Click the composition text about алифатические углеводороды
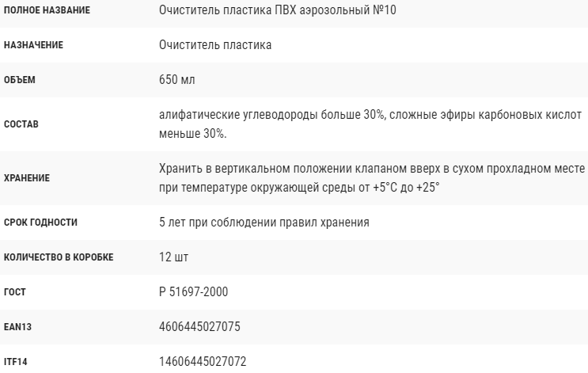588x373 pixels. point(370,124)
